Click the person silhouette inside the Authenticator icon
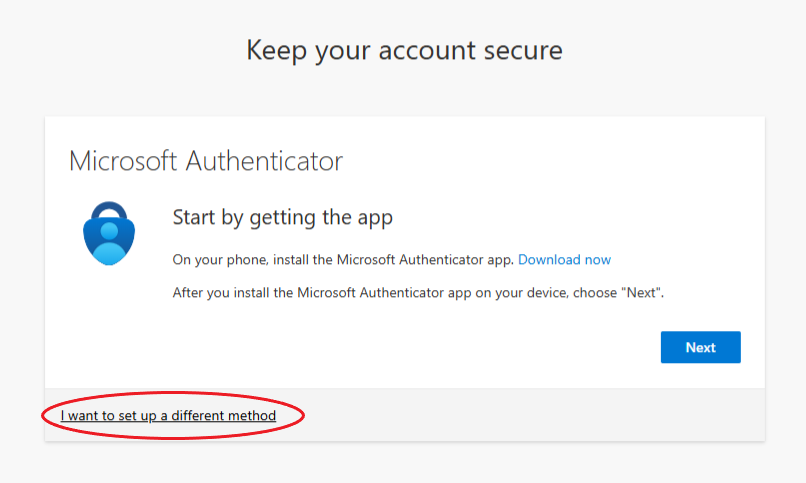 pos(109,243)
